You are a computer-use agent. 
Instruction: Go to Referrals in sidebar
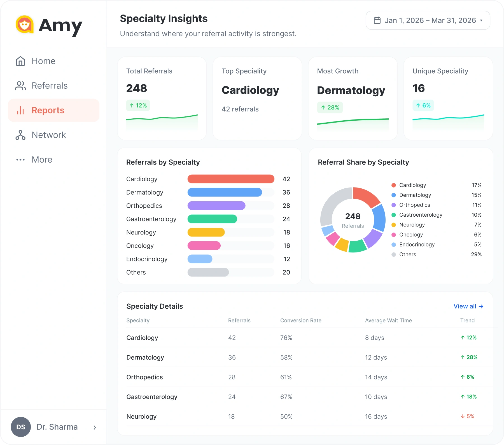pos(54,86)
